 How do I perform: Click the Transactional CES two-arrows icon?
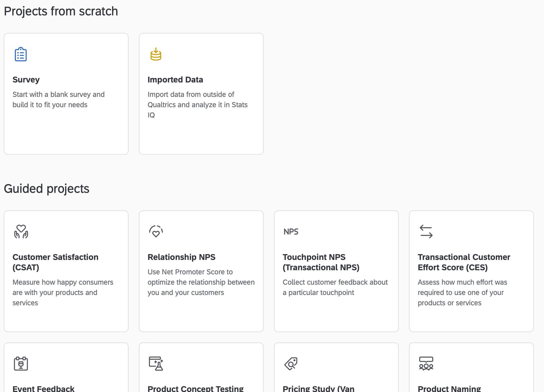426,232
